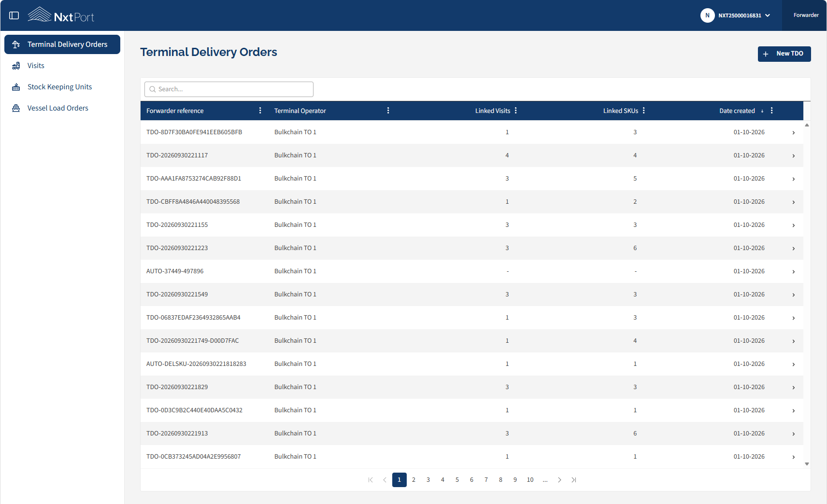Go to next page arrow
Image resolution: width=827 pixels, height=504 pixels.
click(559, 480)
